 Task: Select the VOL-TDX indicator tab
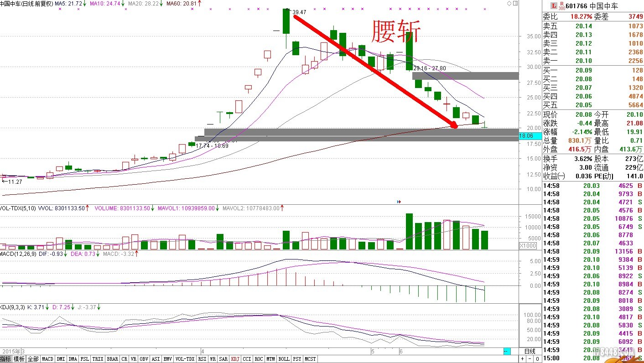pos(185,359)
